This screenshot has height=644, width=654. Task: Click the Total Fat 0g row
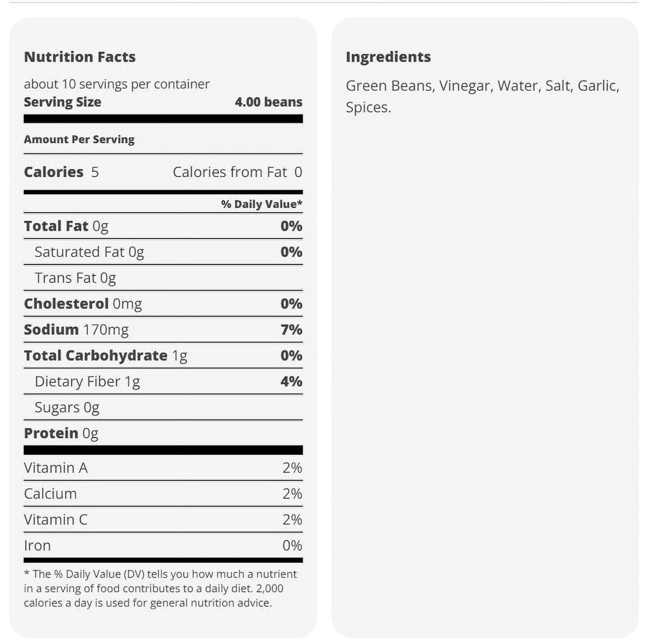163,226
